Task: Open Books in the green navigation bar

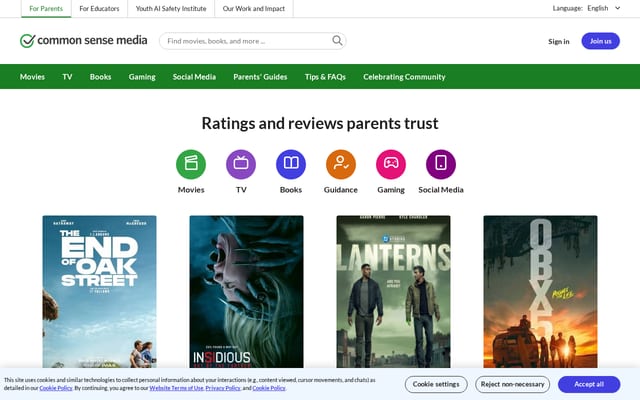Action: [100, 77]
